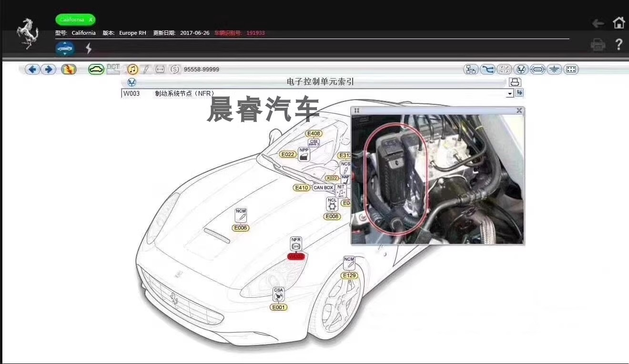The image size is (629, 364).
Task: Select the E001 label
Action: 278,307
